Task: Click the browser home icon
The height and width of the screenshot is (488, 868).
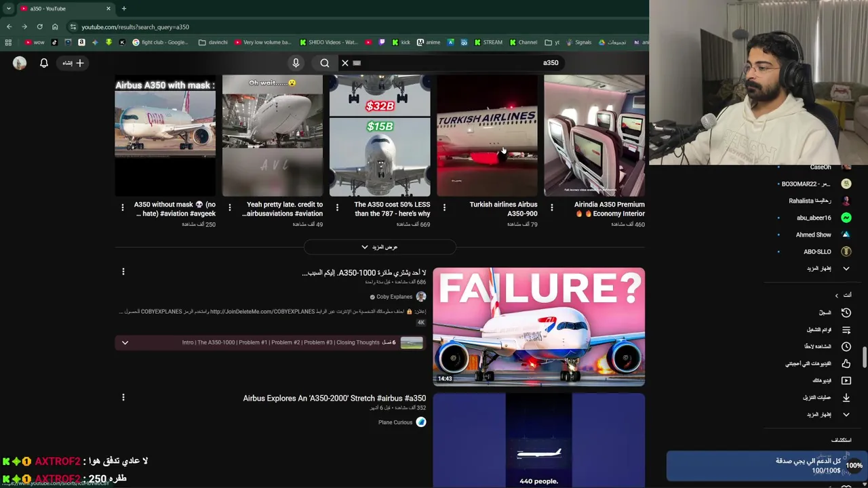Action: 55,27
